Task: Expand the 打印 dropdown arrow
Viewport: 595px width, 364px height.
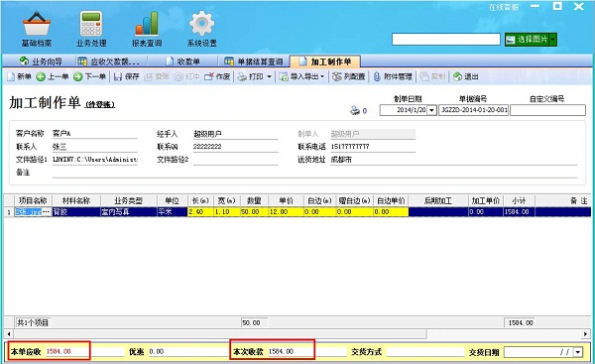Action: point(269,76)
